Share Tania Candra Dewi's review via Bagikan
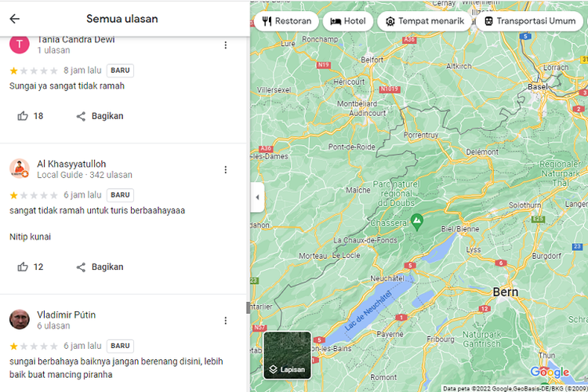588x392 pixels. pyautogui.click(x=100, y=116)
